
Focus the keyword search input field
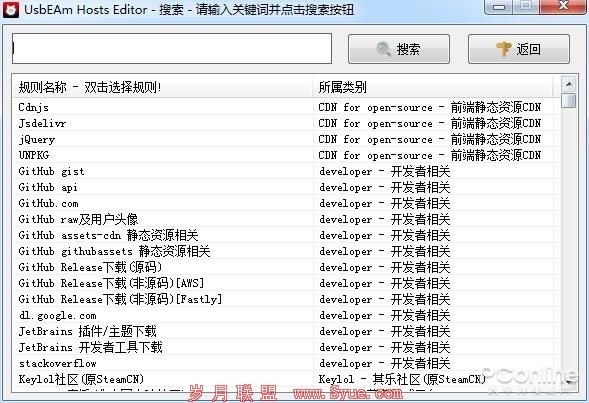(x=172, y=48)
